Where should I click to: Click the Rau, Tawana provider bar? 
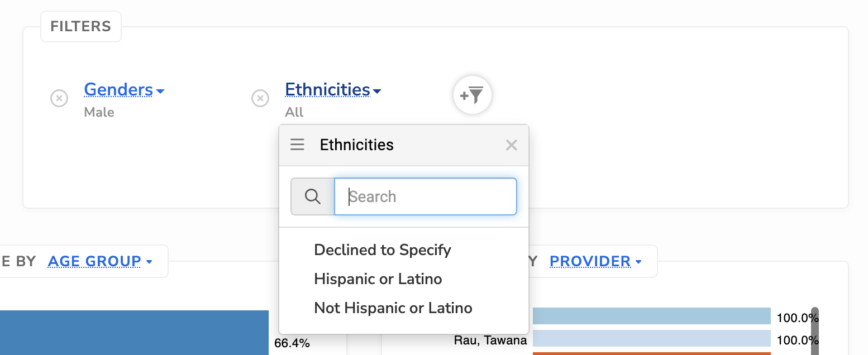point(651,339)
